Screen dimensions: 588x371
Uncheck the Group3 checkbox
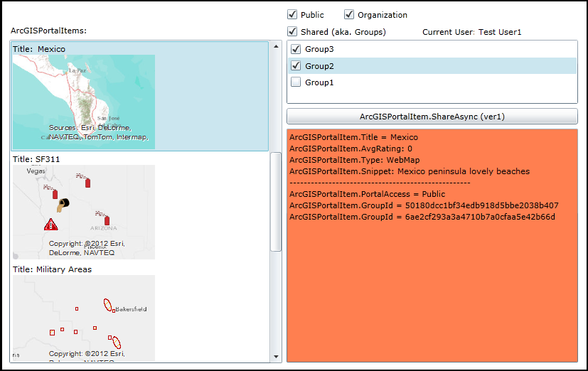296,49
